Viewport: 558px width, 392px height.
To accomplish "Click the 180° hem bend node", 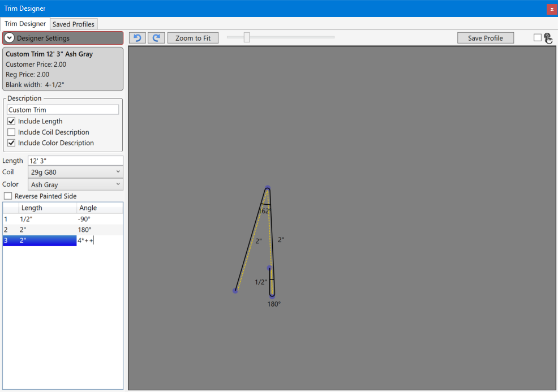I will tap(272, 295).
